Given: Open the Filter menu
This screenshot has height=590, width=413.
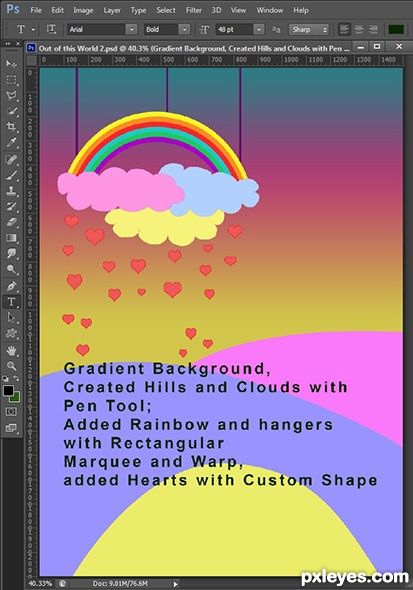Looking at the screenshot, I should point(194,10).
